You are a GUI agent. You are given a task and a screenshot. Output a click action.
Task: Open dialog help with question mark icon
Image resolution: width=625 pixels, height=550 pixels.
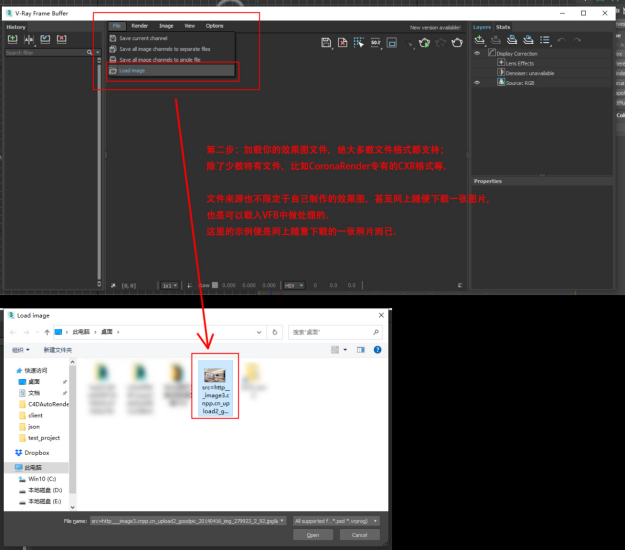pos(377,350)
